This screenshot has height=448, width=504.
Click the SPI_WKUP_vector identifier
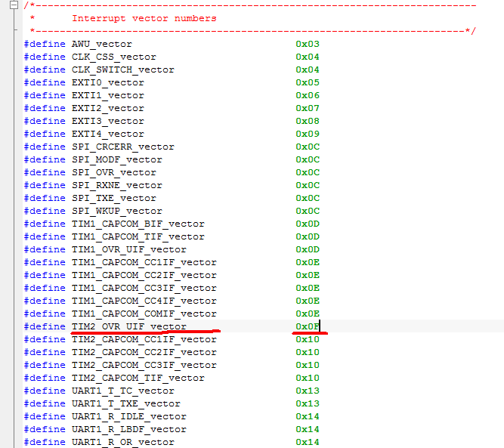pyautogui.click(x=116, y=211)
